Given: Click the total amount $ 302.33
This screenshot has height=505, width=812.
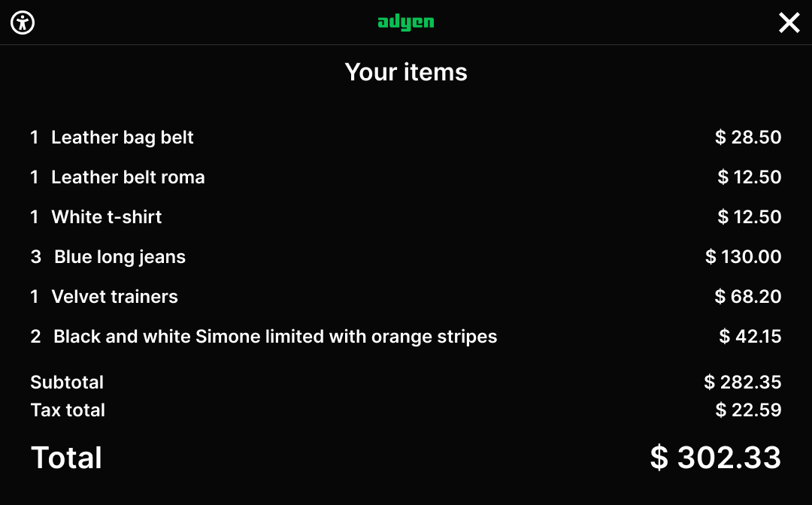Looking at the screenshot, I should [715, 458].
